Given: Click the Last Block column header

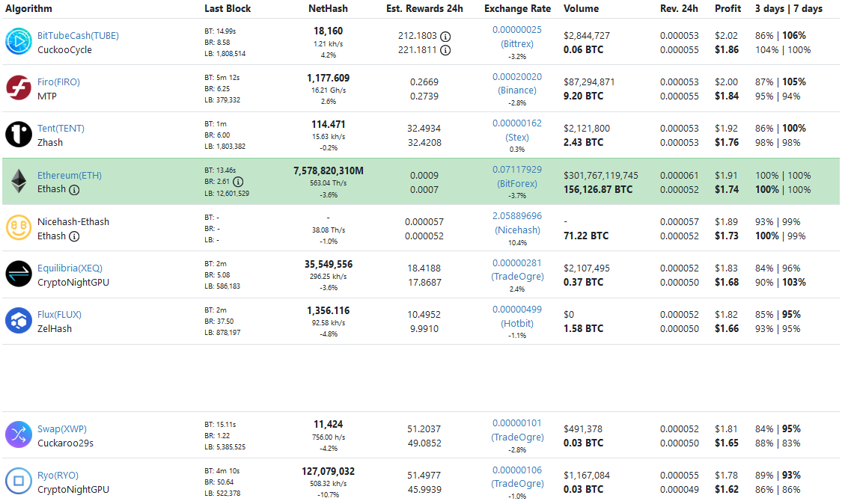Looking at the screenshot, I should [228, 8].
